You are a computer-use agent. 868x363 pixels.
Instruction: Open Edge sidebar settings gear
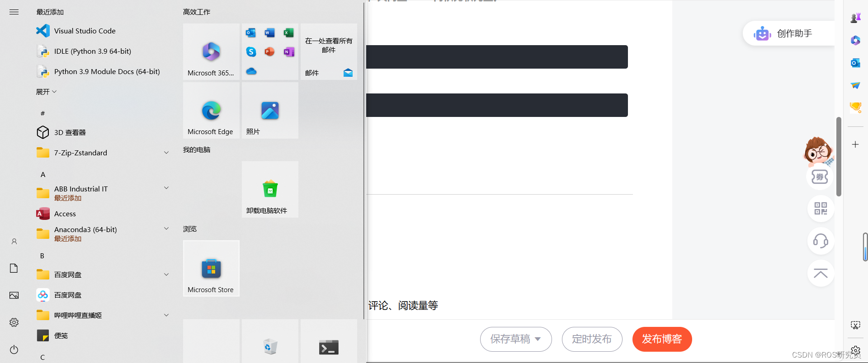coord(855,350)
